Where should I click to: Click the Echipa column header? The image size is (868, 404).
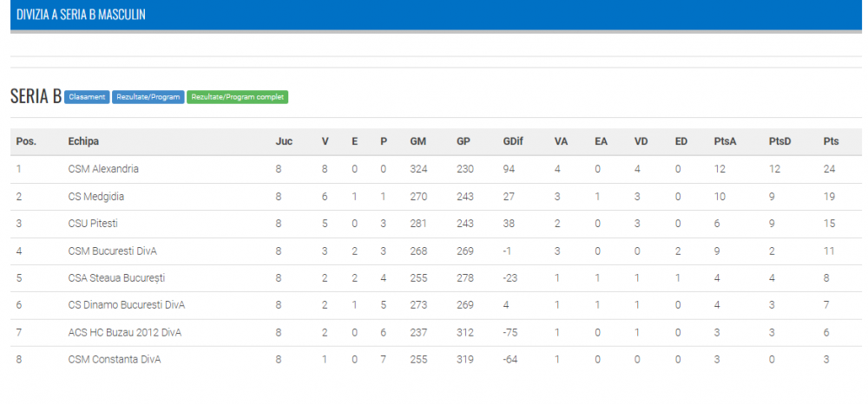(x=83, y=141)
